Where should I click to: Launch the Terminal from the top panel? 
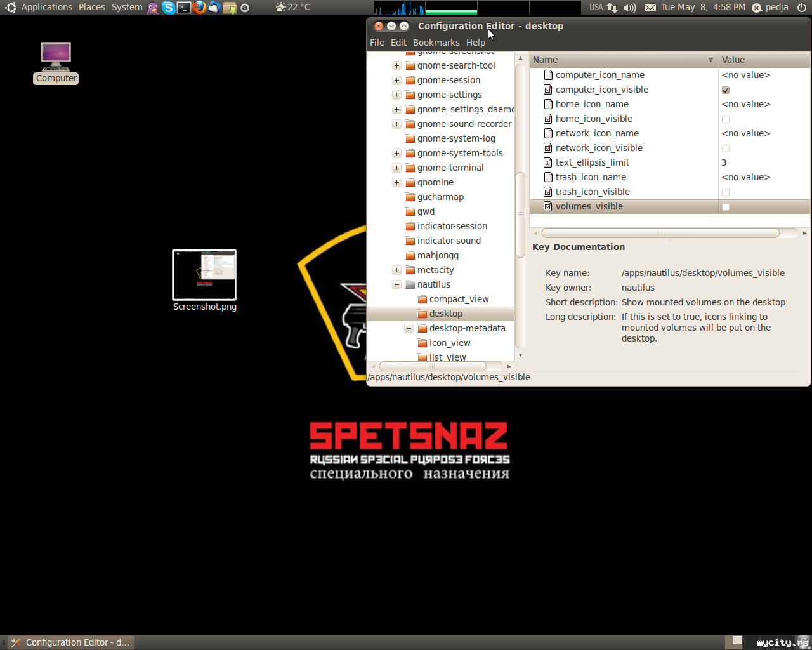[184, 8]
